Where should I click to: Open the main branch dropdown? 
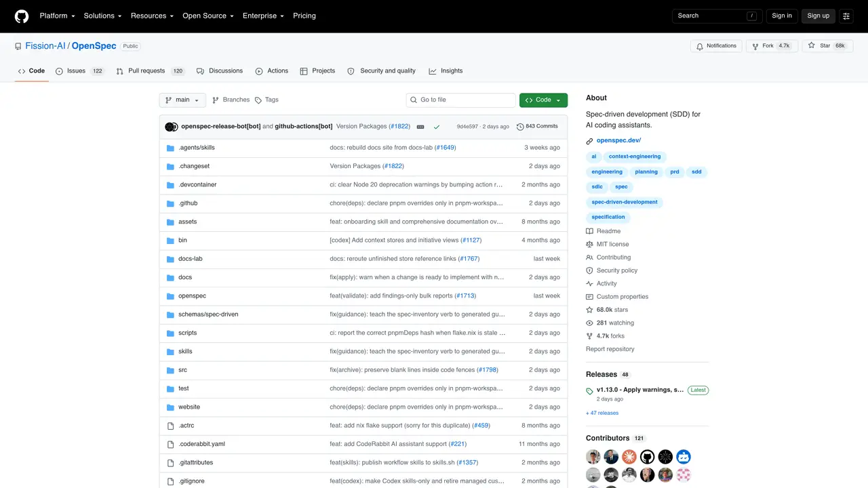pyautogui.click(x=182, y=100)
